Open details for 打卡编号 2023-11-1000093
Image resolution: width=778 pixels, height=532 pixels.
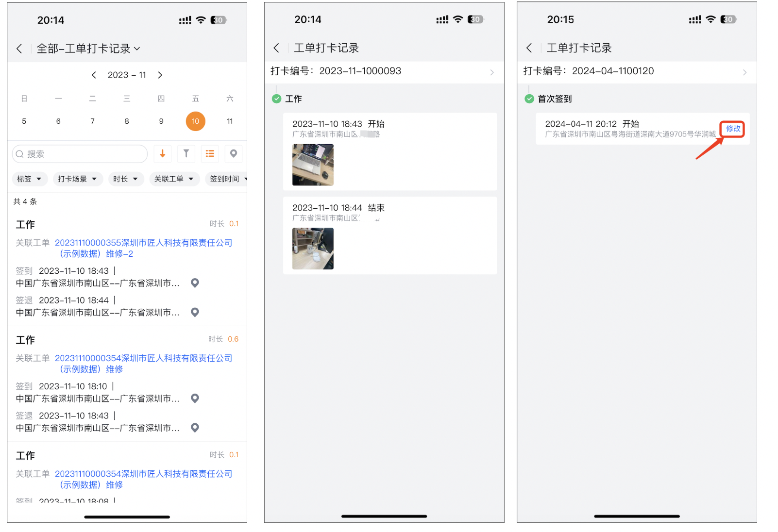(x=384, y=71)
